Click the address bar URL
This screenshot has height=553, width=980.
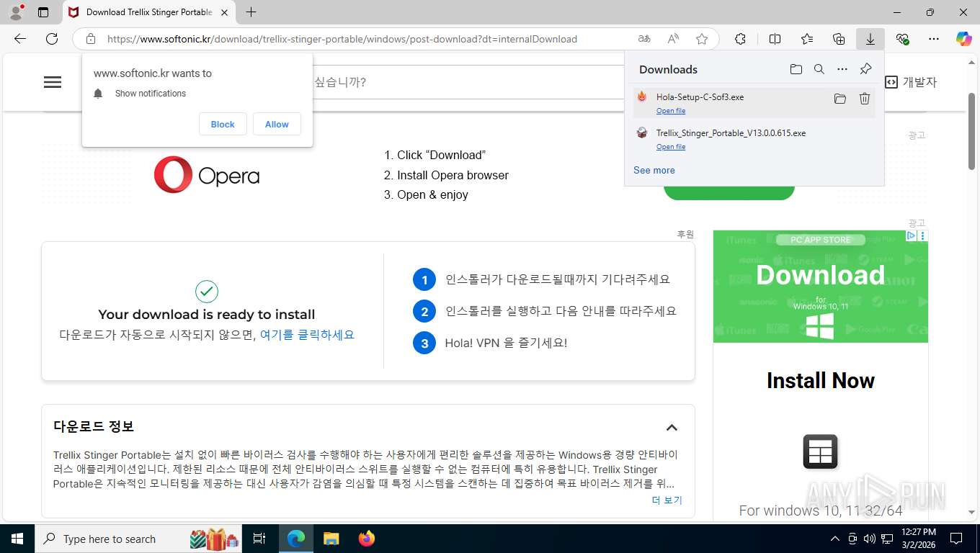[x=342, y=39]
